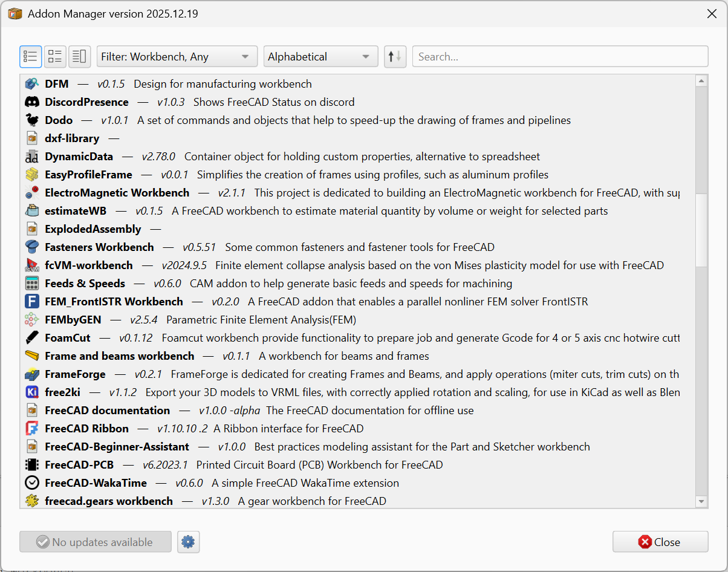The height and width of the screenshot is (572, 728).
Task: Switch to expanded list view
Action: (55, 57)
